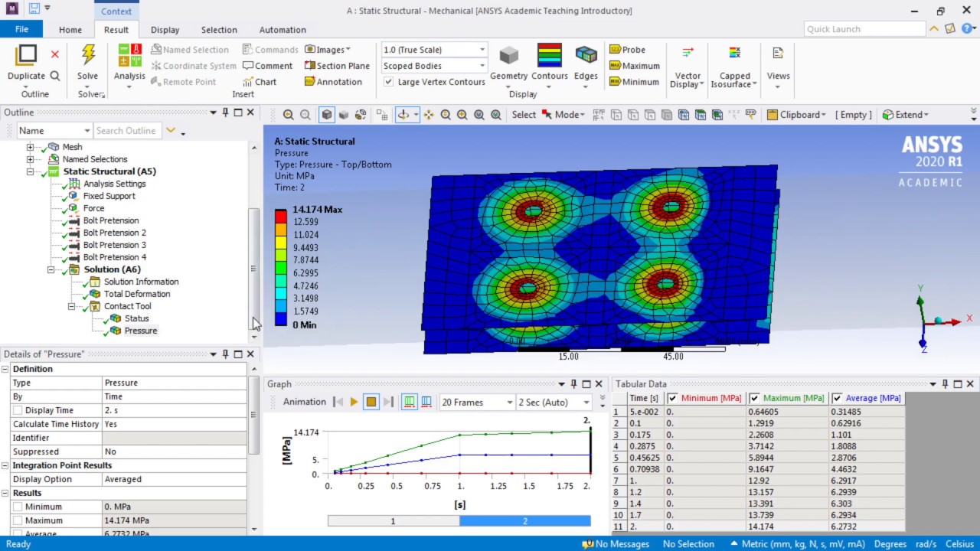Viewport: 980px width, 551px height.
Task: Toggle the Maximum [MPa] column checkbox
Action: [x=754, y=398]
